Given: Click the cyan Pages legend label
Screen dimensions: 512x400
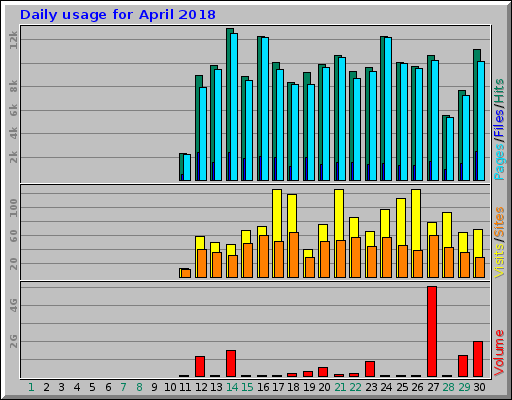Looking at the screenshot, I should [499, 162].
